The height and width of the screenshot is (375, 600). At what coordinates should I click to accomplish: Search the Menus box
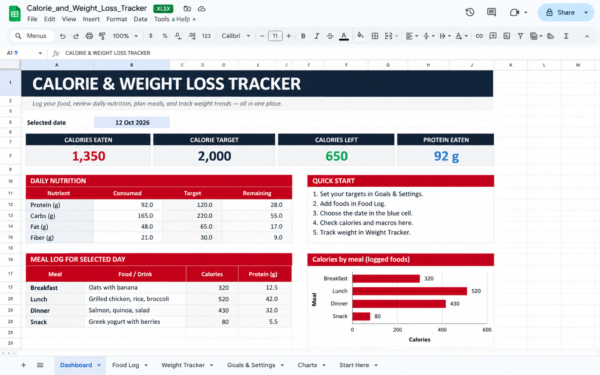coord(32,36)
